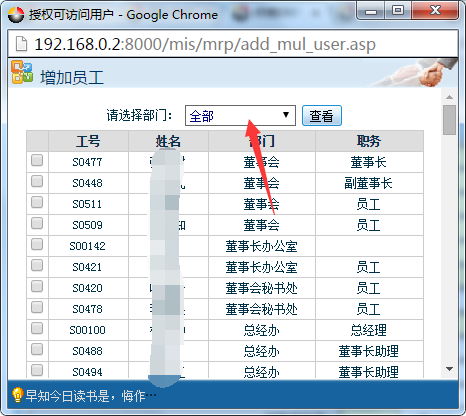This screenshot has height=416, width=466.
Task: Click the 查看 button
Action: tap(322, 116)
